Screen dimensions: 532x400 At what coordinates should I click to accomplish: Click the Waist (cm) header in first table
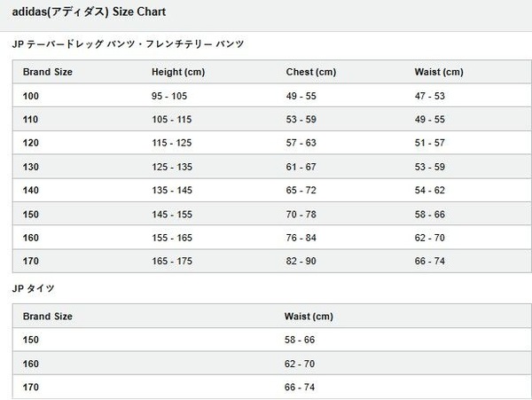pos(439,72)
